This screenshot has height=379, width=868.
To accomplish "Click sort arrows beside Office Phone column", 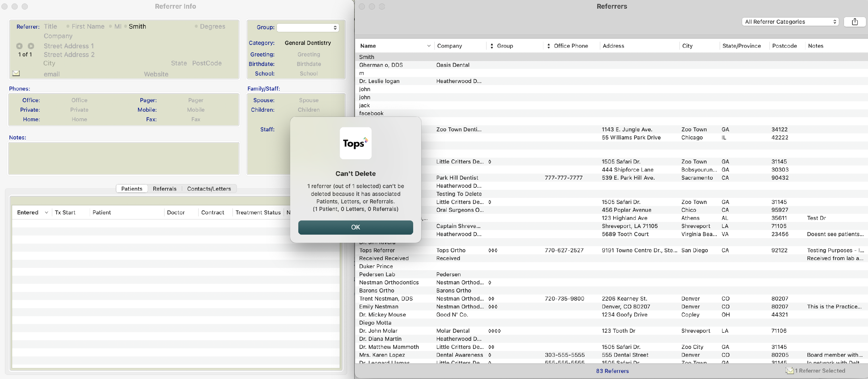I will coord(548,46).
